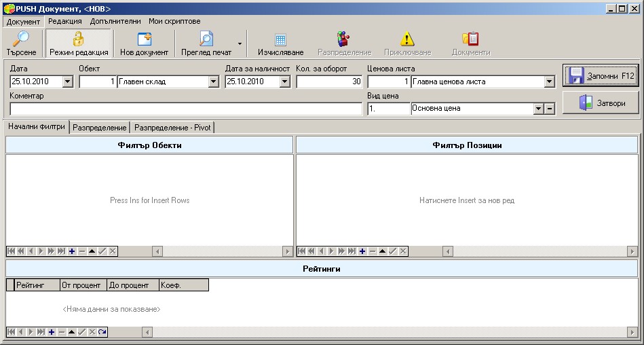Go to last record in Филтър Позиции navigator
Image resolution: width=644 pixels, height=345 pixels.
coord(352,251)
